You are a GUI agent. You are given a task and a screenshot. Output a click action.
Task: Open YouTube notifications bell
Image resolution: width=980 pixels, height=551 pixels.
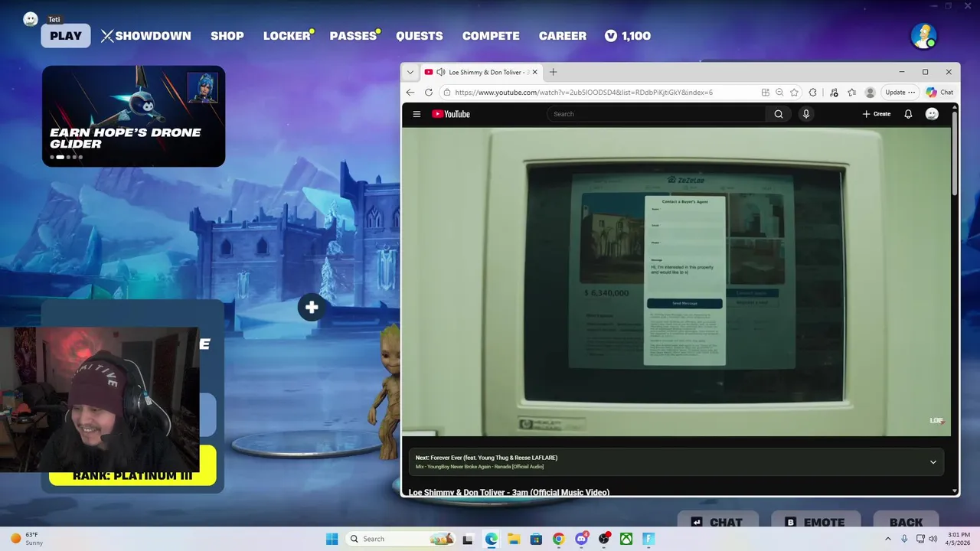pyautogui.click(x=908, y=114)
